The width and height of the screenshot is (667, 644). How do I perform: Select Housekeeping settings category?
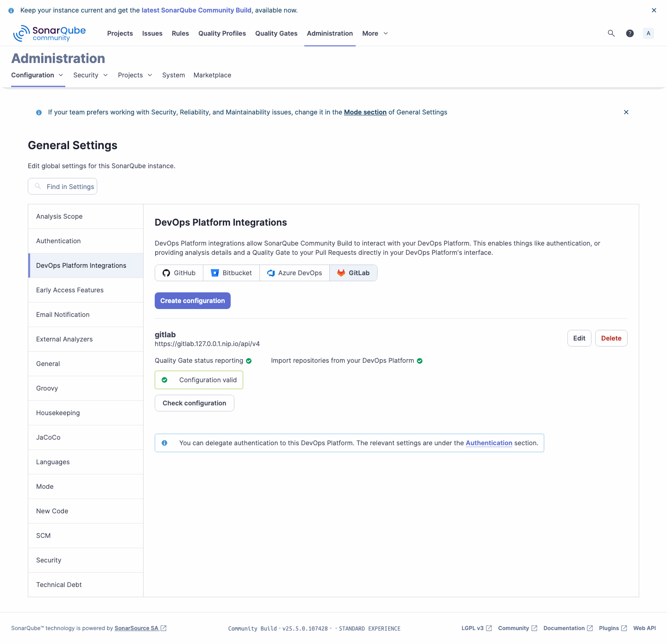(x=86, y=413)
